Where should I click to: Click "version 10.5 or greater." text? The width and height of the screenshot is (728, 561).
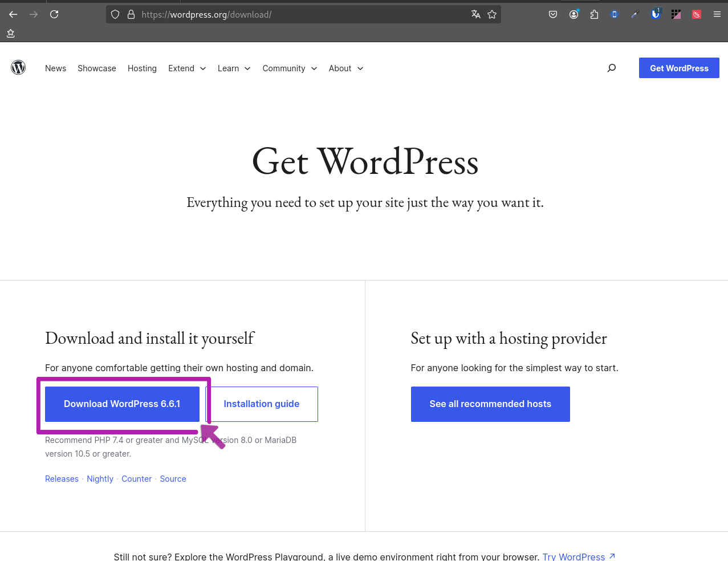[x=88, y=454]
